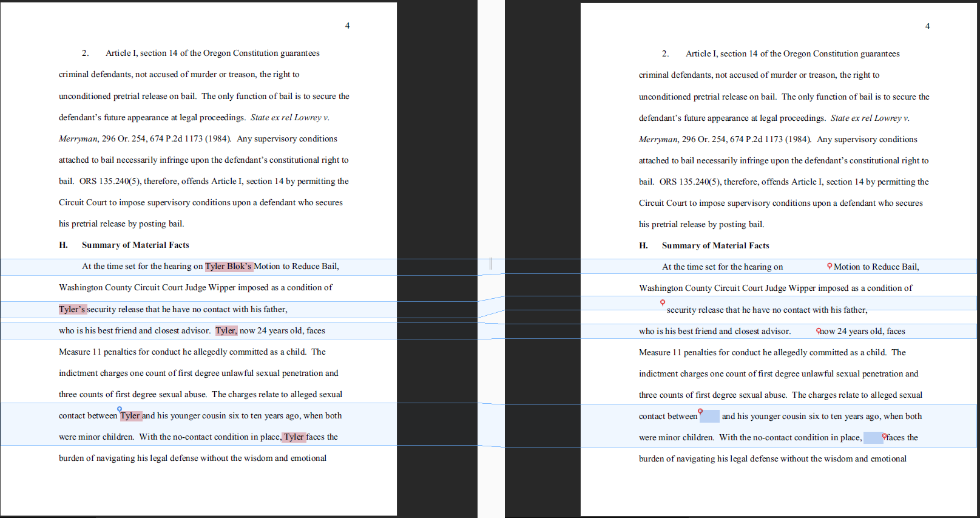Screen dimensions: 980x518
Task: Click red change marker before "Motion to Reduce Bail"
Action: (x=830, y=265)
